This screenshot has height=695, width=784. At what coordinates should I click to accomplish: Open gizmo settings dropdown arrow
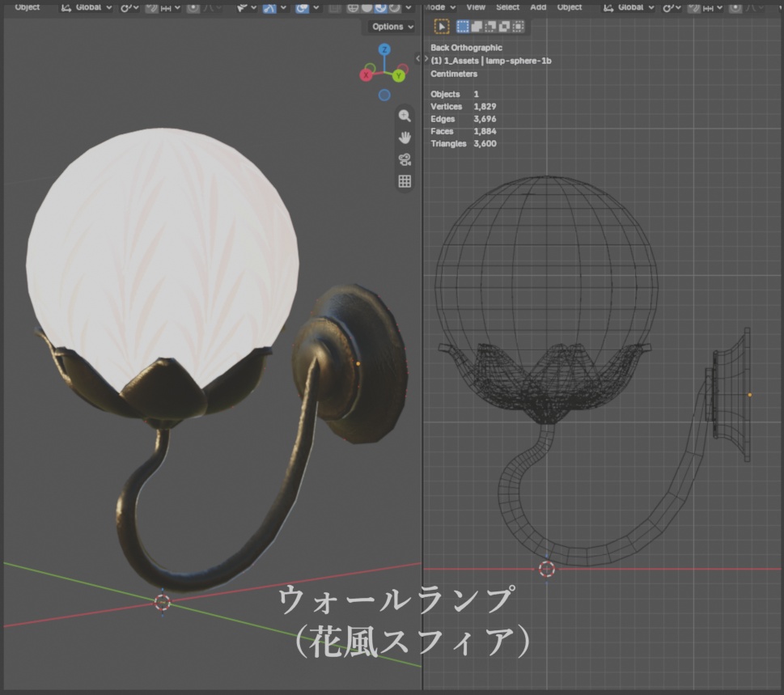(283, 7)
